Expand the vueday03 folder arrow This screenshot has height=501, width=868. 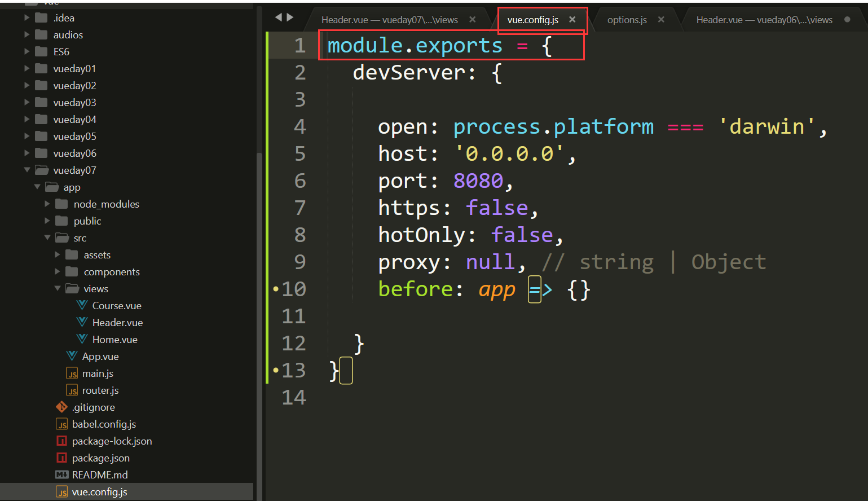pos(27,103)
